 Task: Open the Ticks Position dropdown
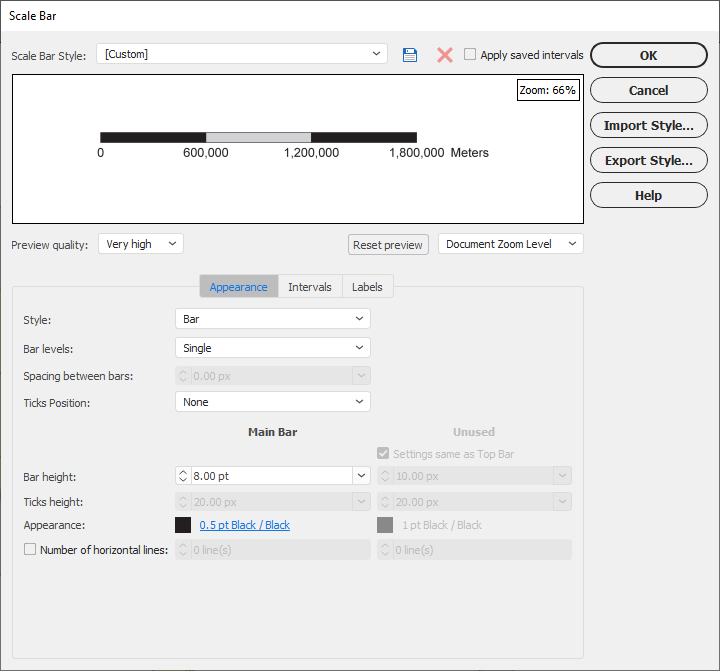coord(272,402)
